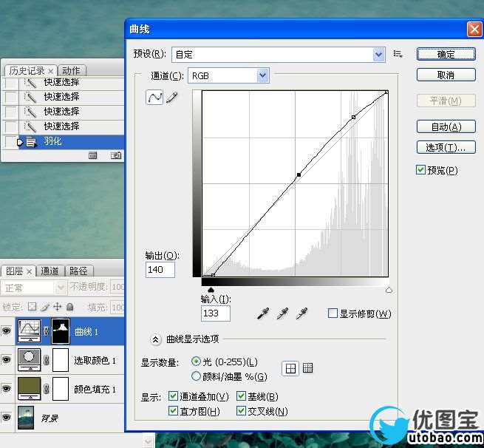Click the layer 不透明度 opacity field
The width and height of the screenshot is (484, 448).
click(x=117, y=287)
